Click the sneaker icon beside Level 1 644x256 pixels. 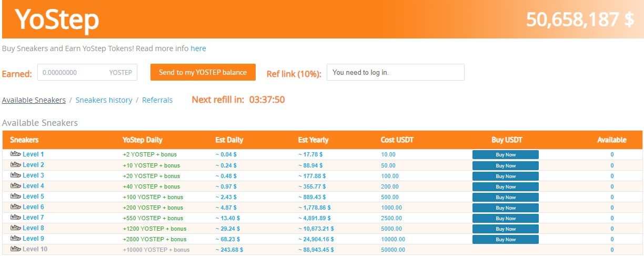click(15, 154)
